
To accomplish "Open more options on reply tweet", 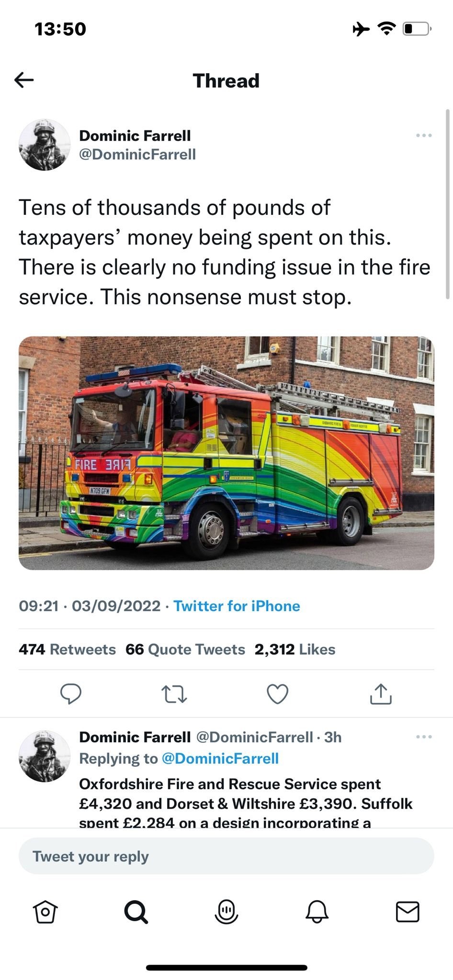I will coord(424,736).
